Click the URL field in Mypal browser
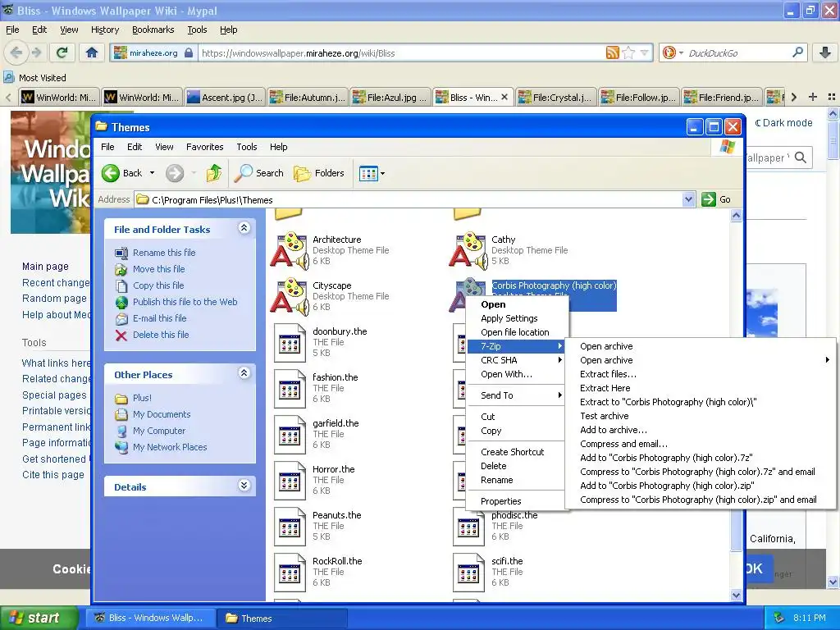 [x=402, y=53]
